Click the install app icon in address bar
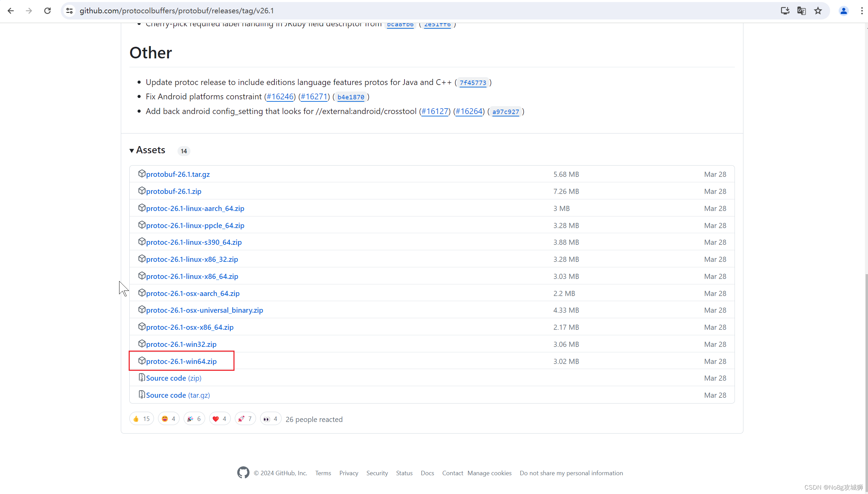Screen dimensions: 868x494 (785, 11)
